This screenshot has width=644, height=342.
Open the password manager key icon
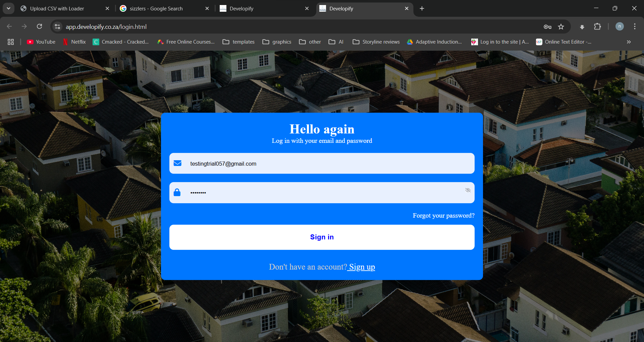pos(547,27)
